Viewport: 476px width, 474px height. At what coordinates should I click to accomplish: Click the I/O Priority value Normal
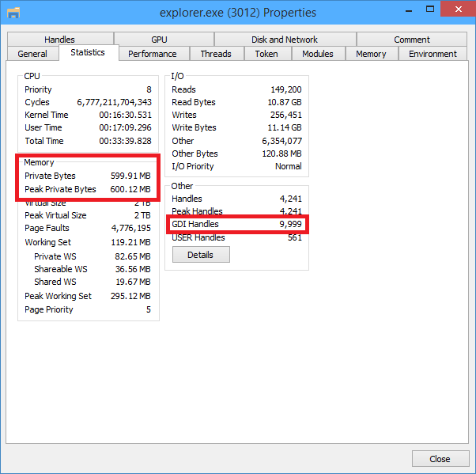coord(289,166)
